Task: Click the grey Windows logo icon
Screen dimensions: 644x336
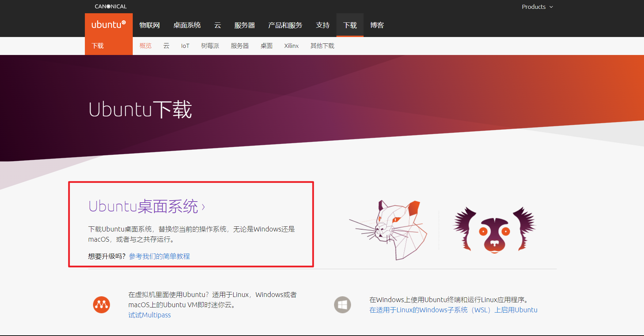Action: (x=342, y=304)
